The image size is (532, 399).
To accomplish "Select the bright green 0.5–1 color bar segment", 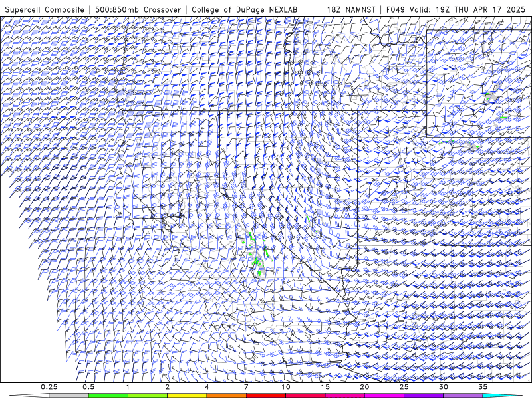I will (108, 396).
